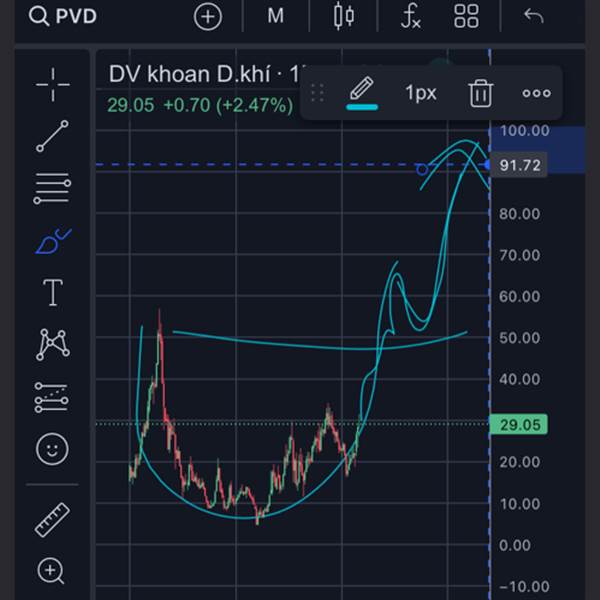This screenshot has height=600, width=600.
Task: Open the chart patterns tool
Action: 52,345
